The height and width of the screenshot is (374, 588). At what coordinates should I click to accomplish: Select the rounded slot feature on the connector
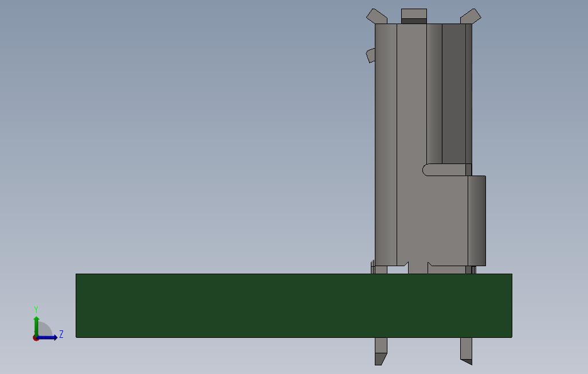tap(446, 170)
